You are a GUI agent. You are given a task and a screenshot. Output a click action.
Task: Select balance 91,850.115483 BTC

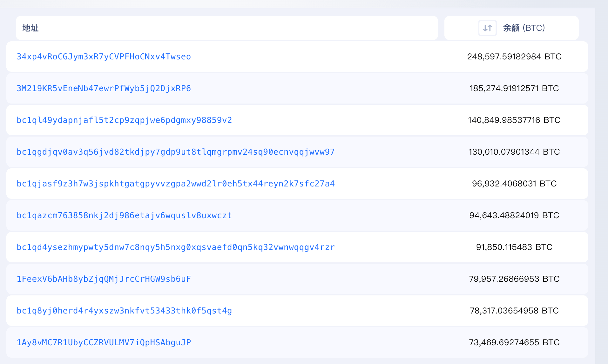(514, 247)
